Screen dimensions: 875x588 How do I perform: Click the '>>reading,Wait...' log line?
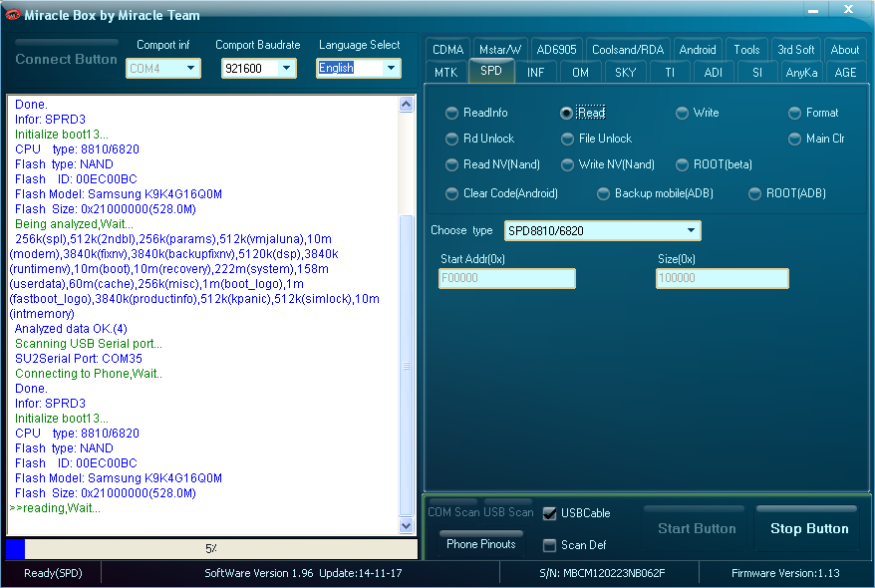click(x=55, y=508)
